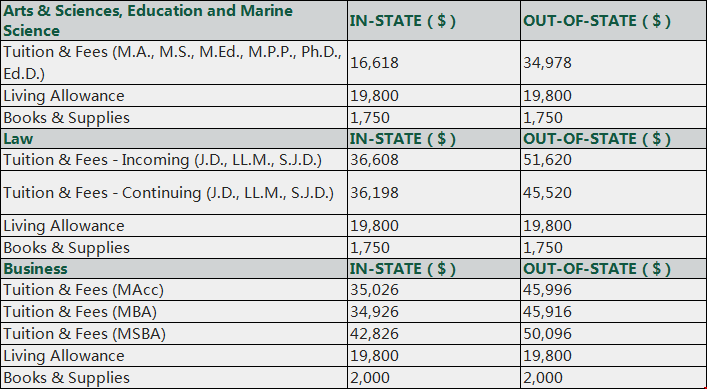Click the 16,618 in-state tuition value
The height and width of the screenshot is (389, 707).
pos(374,63)
